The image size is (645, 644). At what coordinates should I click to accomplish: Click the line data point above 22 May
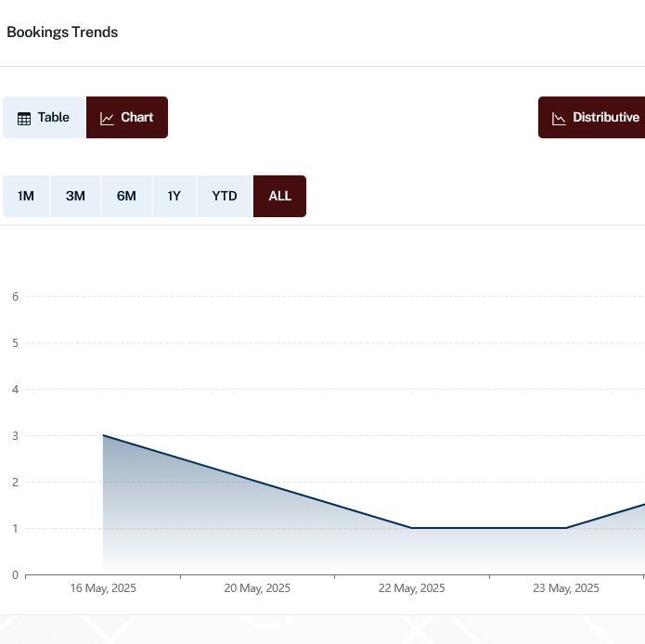[x=411, y=528]
